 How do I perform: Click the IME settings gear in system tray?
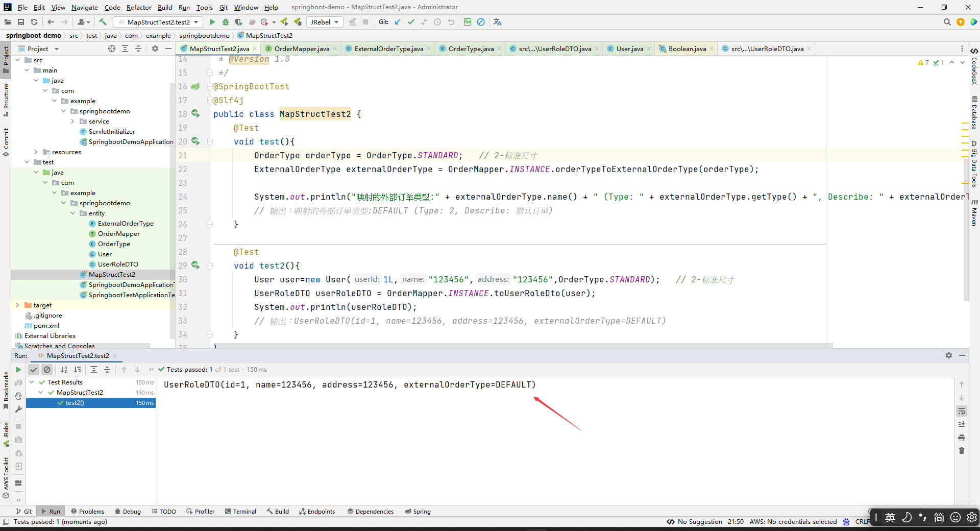pos(971,517)
